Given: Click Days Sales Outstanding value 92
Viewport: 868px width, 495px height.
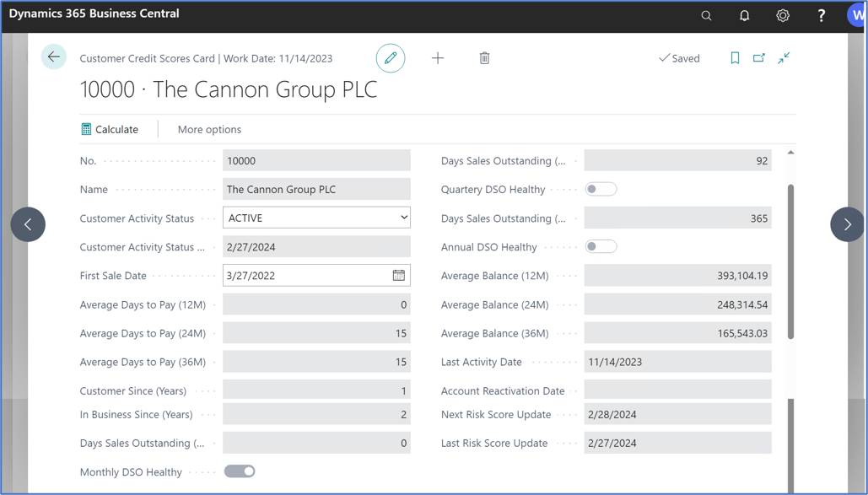Looking at the screenshot, I should 677,160.
